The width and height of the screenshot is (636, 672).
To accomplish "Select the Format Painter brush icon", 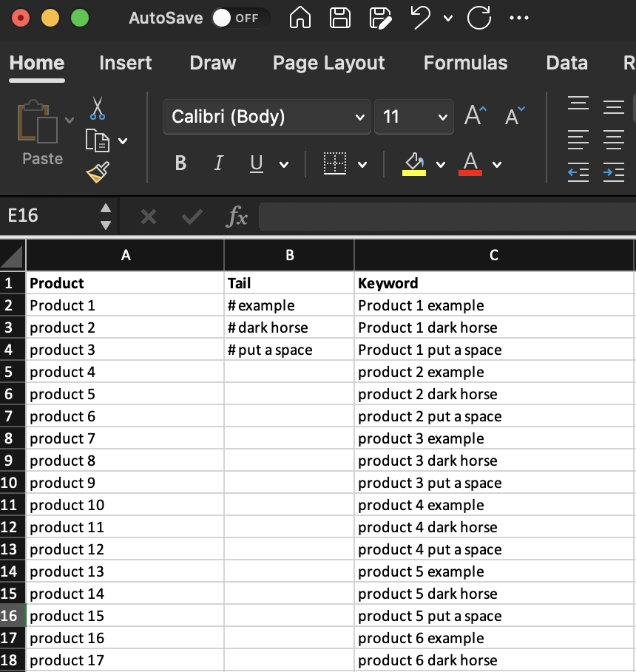I will pos(97,172).
